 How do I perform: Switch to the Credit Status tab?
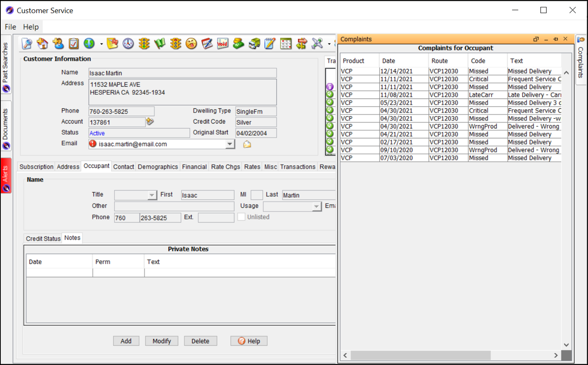[43, 239]
